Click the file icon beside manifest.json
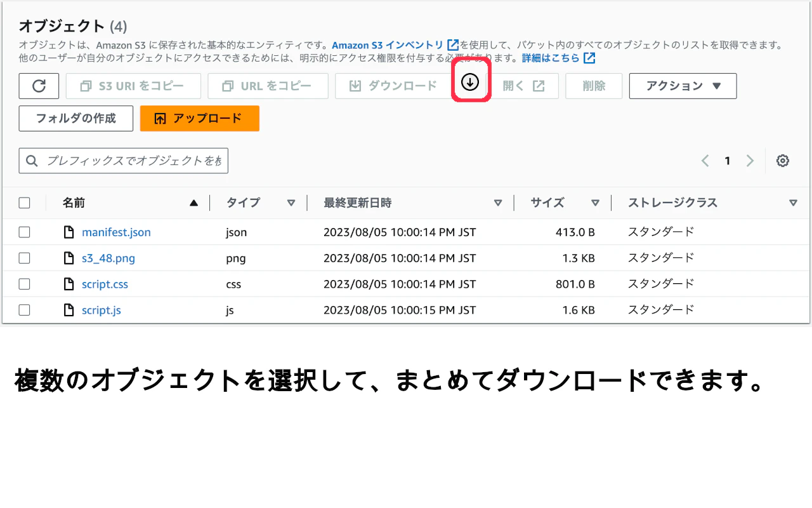Image resolution: width=812 pixels, height=508 pixels. pos(69,232)
